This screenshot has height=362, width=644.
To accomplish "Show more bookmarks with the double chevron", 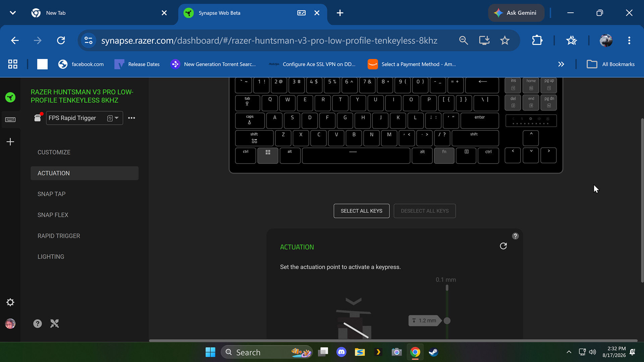I will [561, 64].
